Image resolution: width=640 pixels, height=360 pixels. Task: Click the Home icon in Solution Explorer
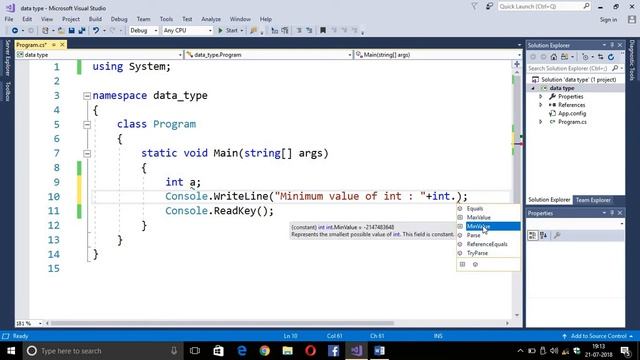tap(553, 57)
